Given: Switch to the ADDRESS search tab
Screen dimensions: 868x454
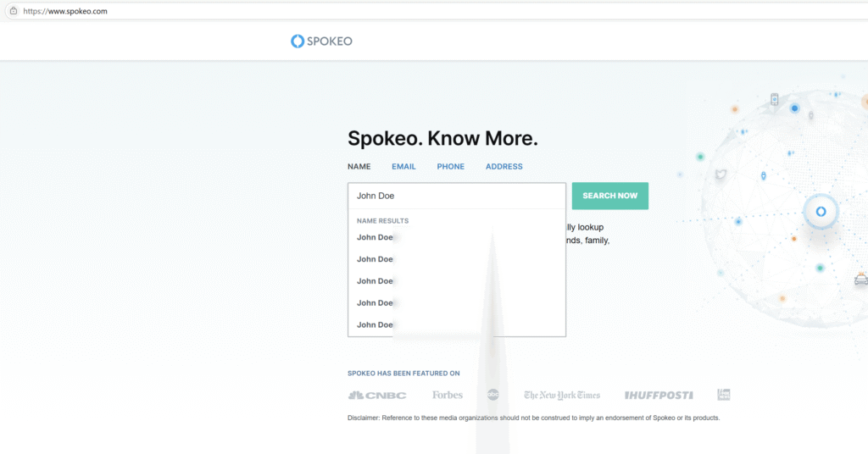Looking at the screenshot, I should (504, 167).
